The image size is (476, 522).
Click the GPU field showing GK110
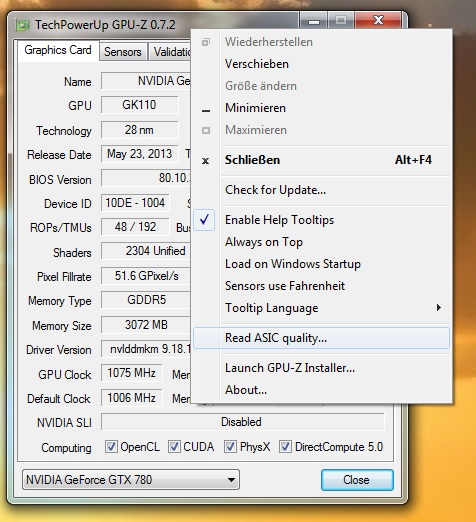(x=139, y=105)
